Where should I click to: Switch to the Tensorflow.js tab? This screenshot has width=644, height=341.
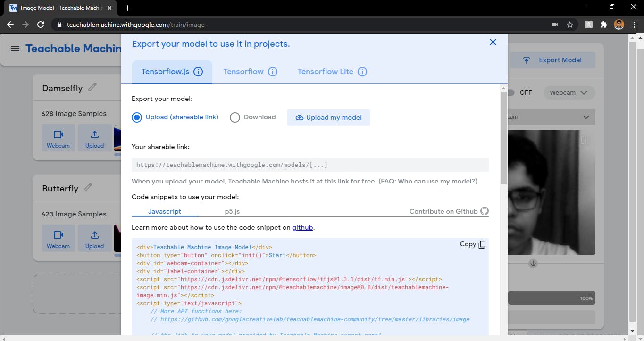[x=172, y=72]
